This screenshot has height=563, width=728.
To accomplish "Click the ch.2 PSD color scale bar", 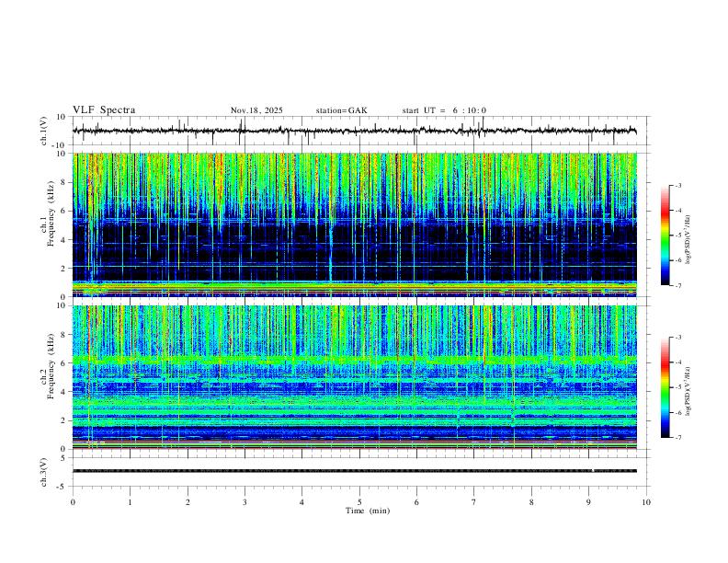I will pyautogui.click(x=665, y=387).
